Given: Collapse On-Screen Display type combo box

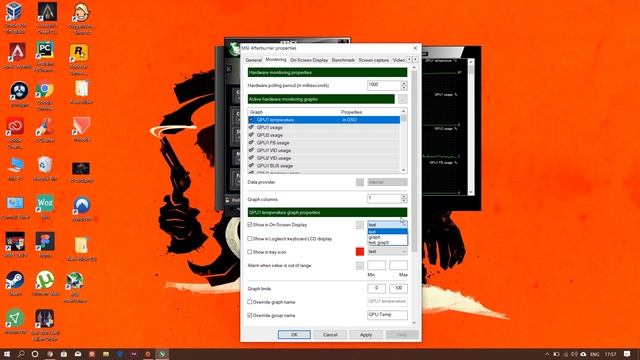Looking at the screenshot, I should [387, 224].
